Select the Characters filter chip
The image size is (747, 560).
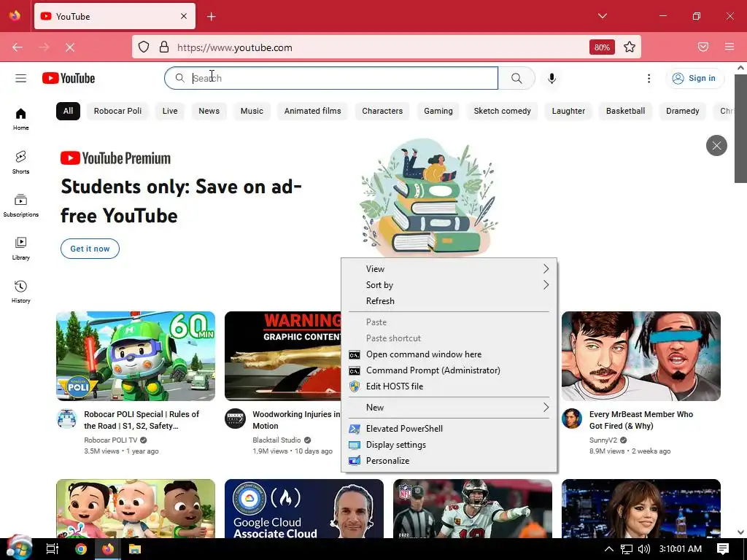click(x=382, y=111)
